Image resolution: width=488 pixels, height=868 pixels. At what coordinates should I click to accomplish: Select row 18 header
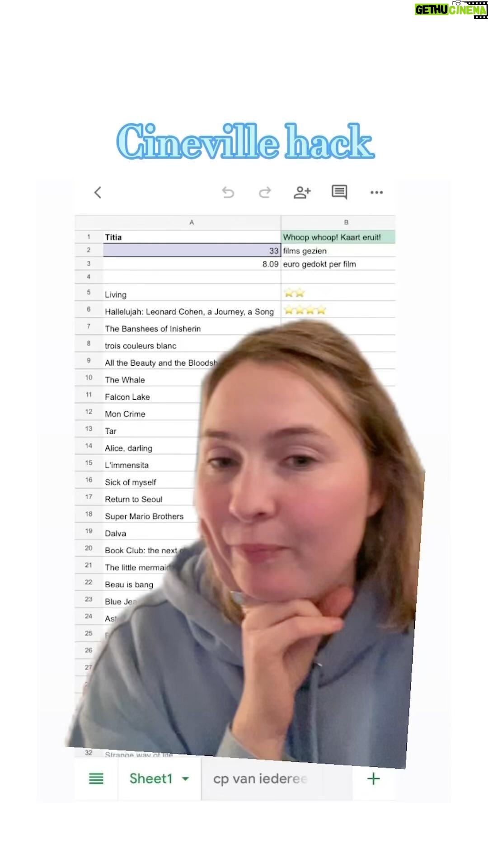[x=89, y=514]
